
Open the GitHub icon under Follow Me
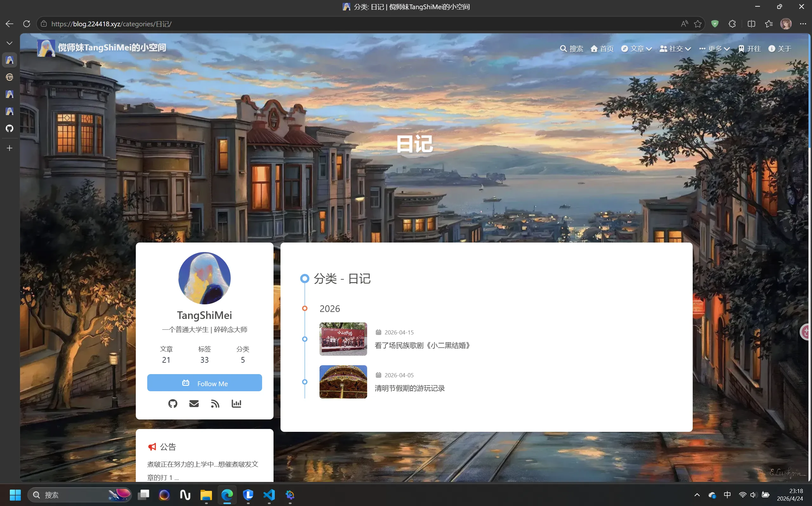(x=173, y=404)
